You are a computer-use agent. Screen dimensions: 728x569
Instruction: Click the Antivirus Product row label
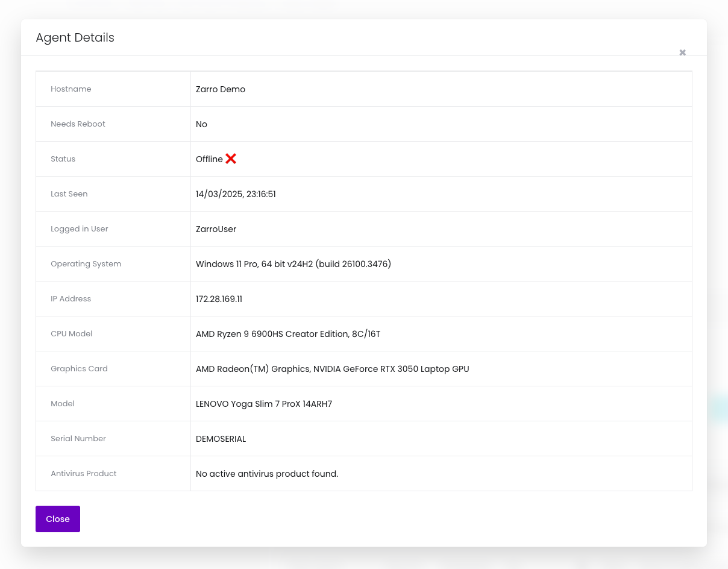(x=84, y=474)
